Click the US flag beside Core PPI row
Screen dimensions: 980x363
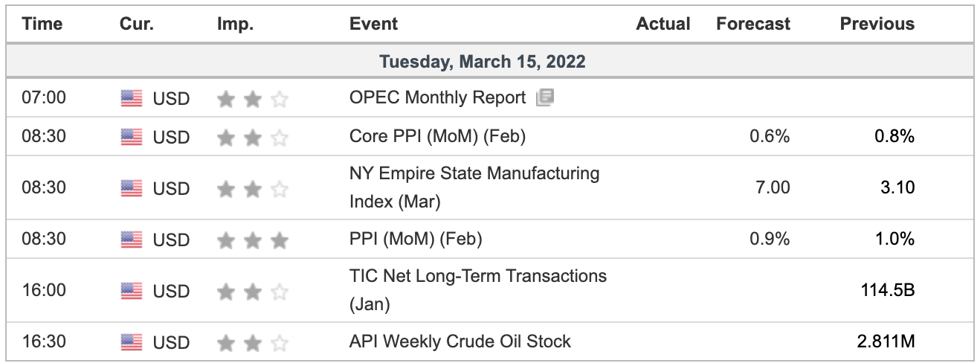[132, 137]
